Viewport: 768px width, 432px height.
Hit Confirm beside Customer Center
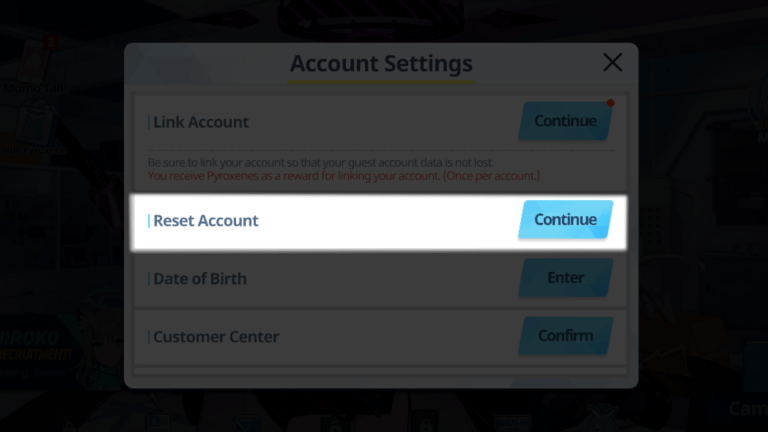[x=565, y=336]
